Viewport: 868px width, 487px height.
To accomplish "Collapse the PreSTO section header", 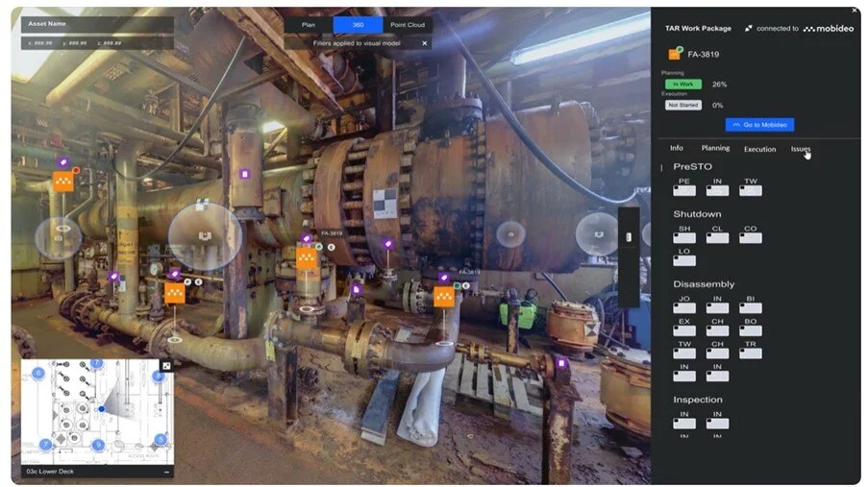I will click(692, 167).
